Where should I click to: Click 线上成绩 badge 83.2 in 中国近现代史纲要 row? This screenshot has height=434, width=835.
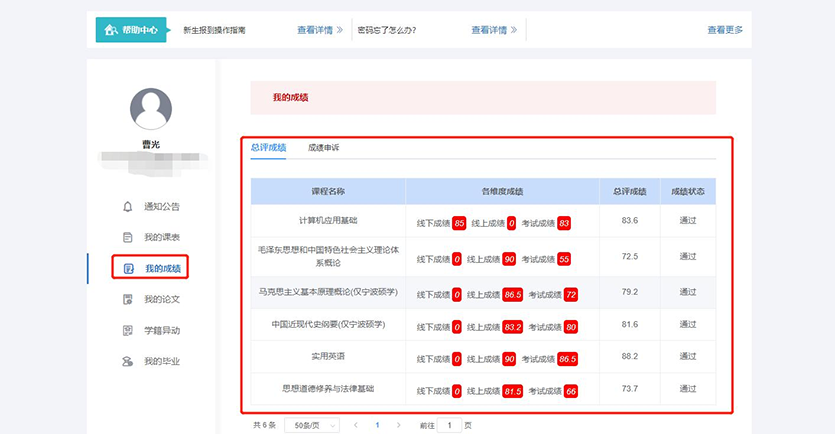click(x=513, y=327)
